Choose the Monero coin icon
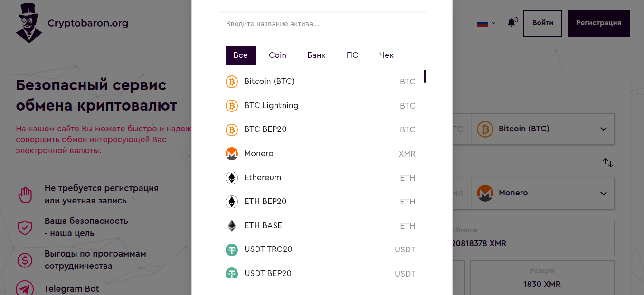Screen dimensions: 644x295 coord(231,153)
